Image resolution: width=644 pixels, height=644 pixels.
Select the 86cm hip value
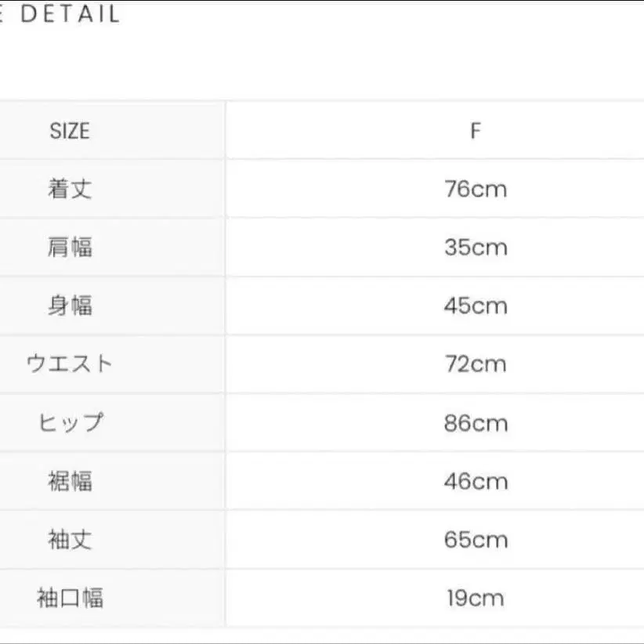475,423
